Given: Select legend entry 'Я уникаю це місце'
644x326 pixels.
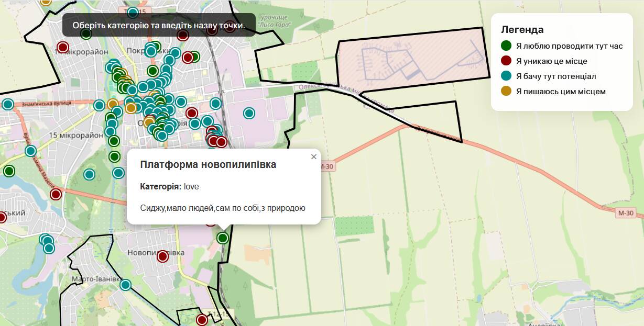Looking at the screenshot, I should tap(551, 61).
